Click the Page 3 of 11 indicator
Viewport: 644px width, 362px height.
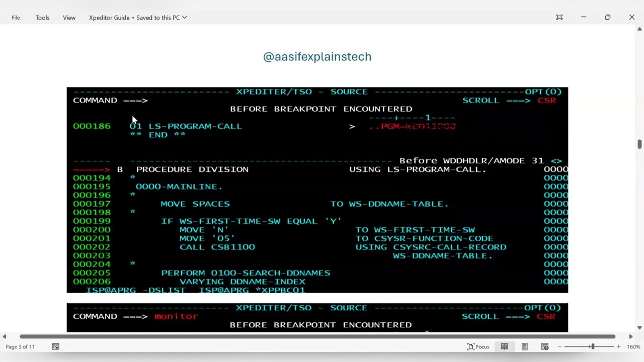click(x=20, y=347)
